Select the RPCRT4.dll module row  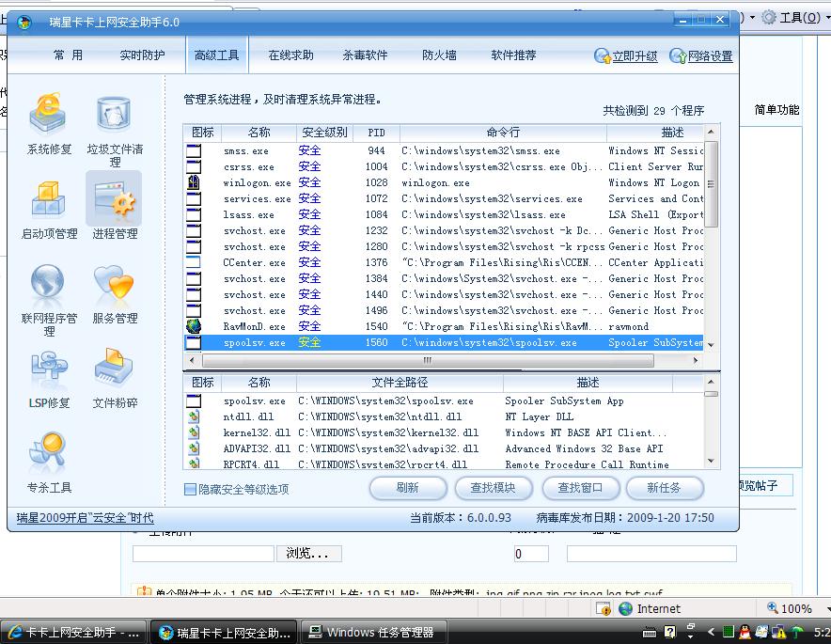click(444, 463)
